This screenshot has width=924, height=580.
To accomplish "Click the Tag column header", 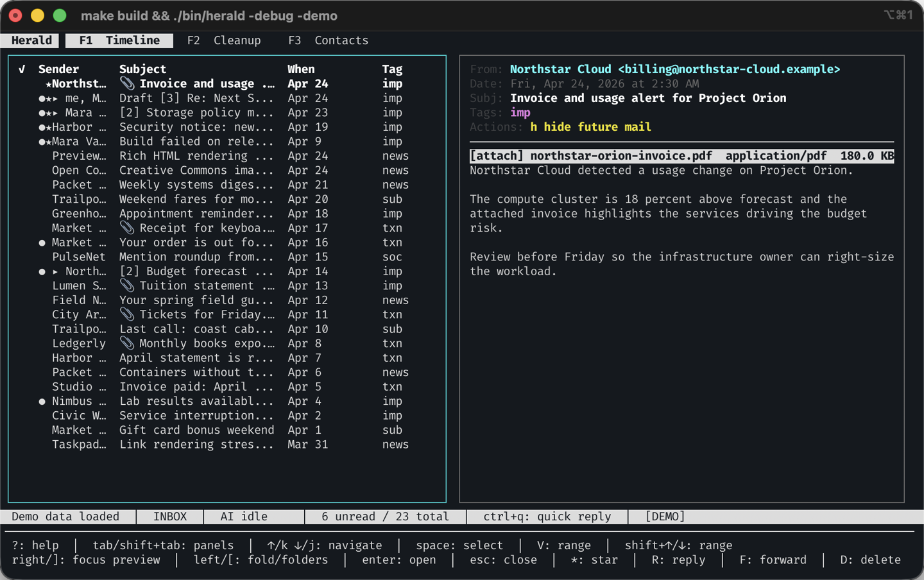I will tap(392, 69).
